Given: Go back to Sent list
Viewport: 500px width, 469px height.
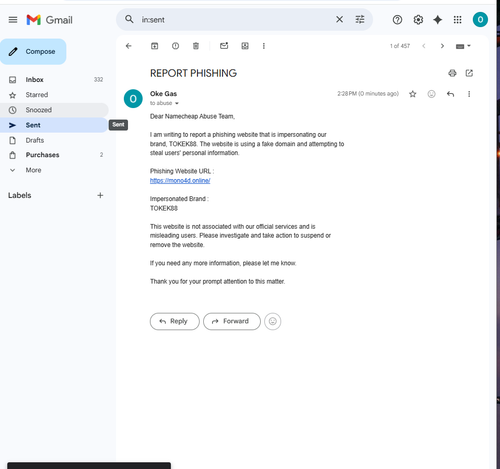Looking at the screenshot, I should coord(129,46).
